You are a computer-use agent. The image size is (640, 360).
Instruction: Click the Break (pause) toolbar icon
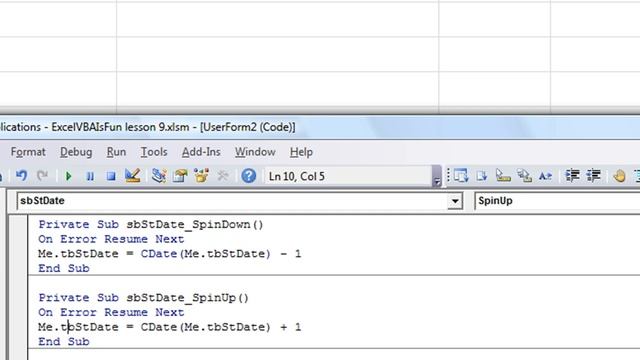90,176
